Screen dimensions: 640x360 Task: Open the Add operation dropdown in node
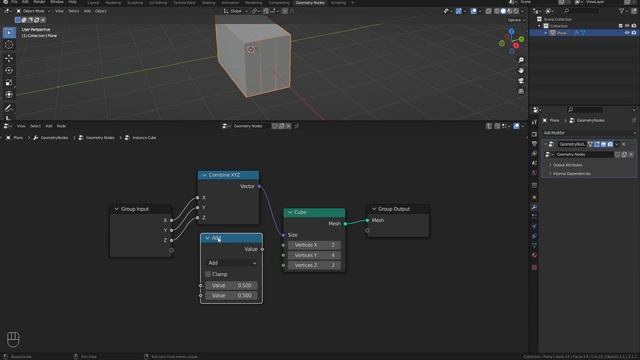pyautogui.click(x=231, y=263)
